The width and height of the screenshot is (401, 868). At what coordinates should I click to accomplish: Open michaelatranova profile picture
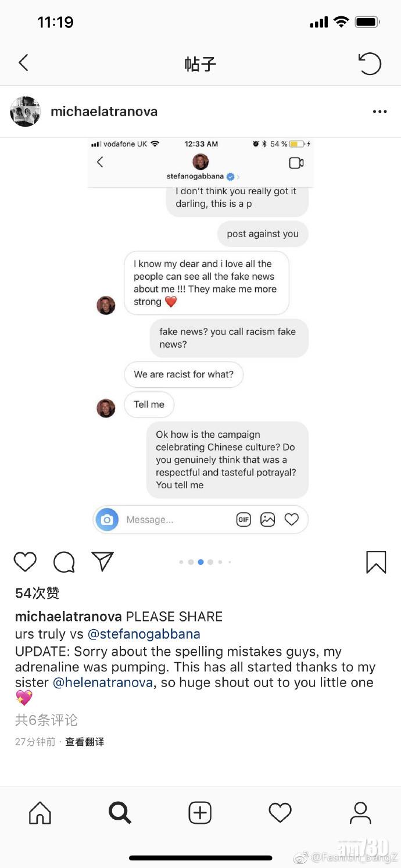click(25, 112)
